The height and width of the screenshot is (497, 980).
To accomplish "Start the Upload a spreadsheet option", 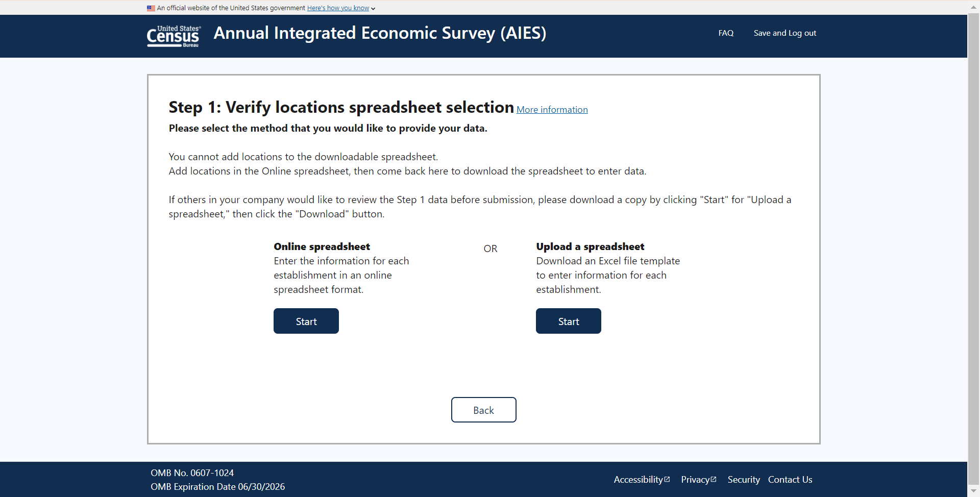I will 568,321.
